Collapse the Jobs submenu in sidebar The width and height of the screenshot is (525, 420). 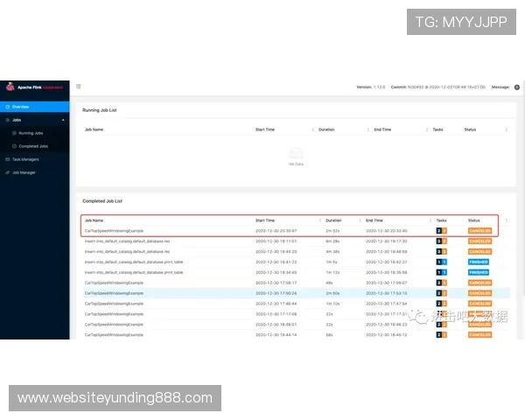[62, 120]
